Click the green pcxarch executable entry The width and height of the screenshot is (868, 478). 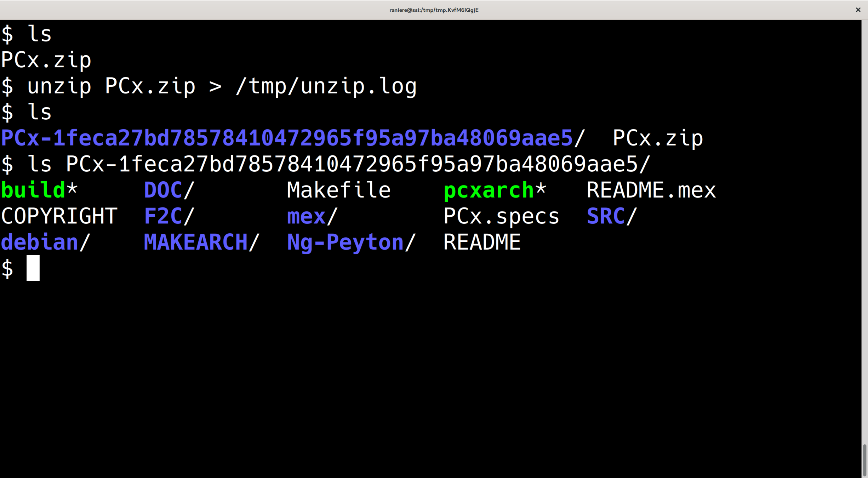point(489,190)
